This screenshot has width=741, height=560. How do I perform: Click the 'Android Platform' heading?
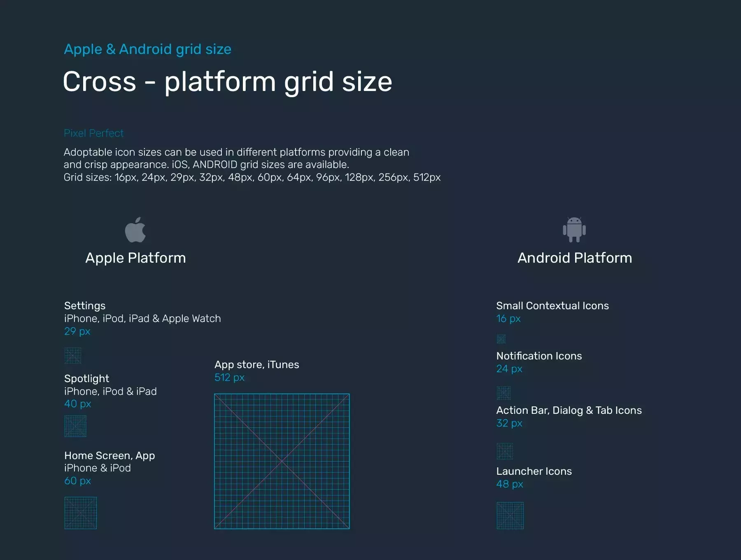[x=575, y=258]
